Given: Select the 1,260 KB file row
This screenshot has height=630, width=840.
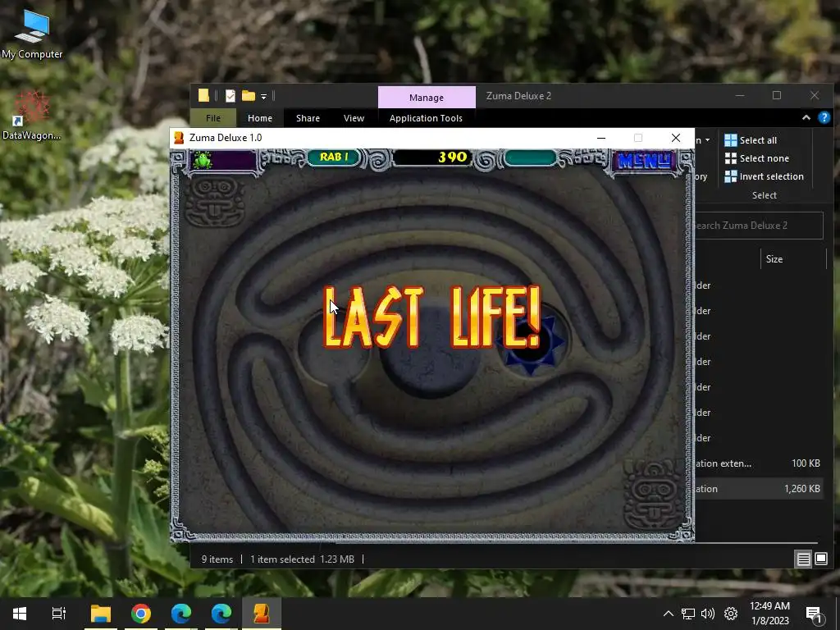Looking at the screenshot, I should (757, 489).
